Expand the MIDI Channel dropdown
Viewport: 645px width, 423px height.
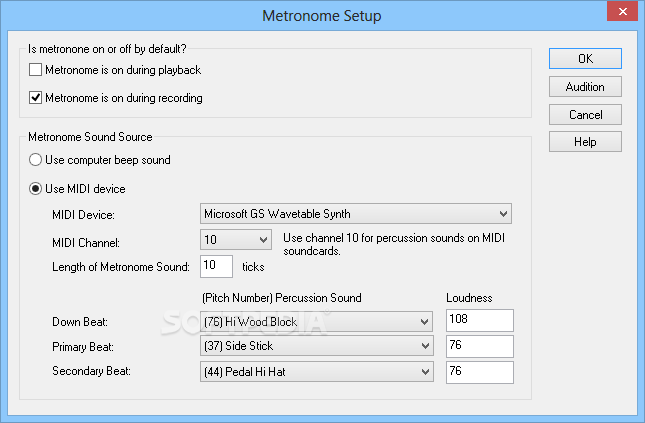(x=236, y=239)
